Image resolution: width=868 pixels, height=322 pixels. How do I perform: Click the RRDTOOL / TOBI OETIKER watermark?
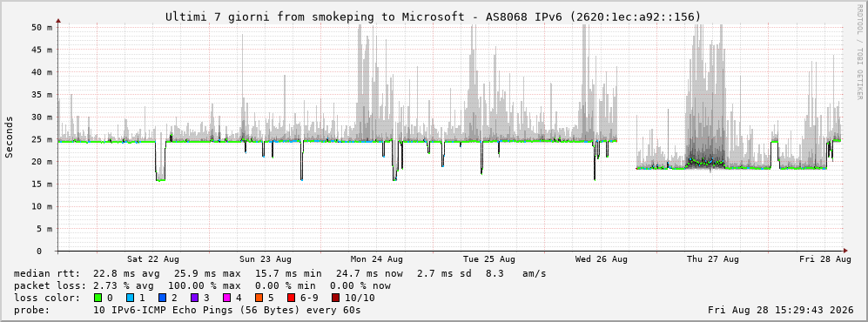coord(859,52)
